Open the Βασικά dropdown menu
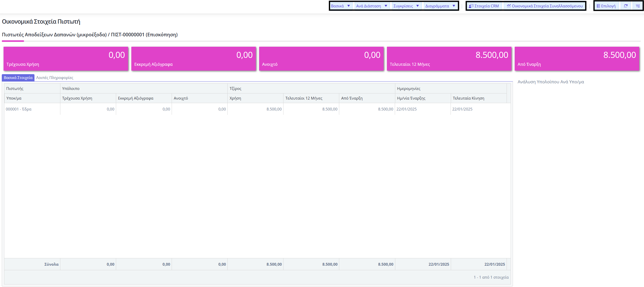The image size is (644, 287). (x=341, y=6)
